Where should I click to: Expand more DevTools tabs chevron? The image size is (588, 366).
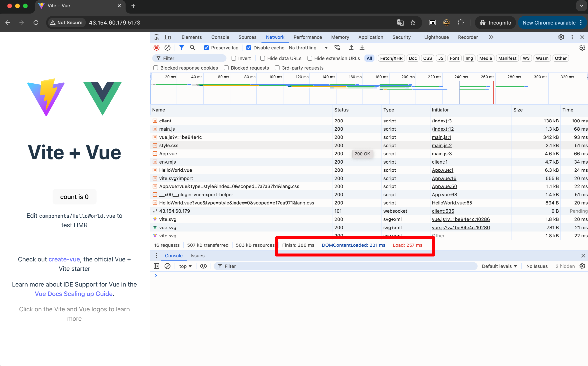coord(491,37)
